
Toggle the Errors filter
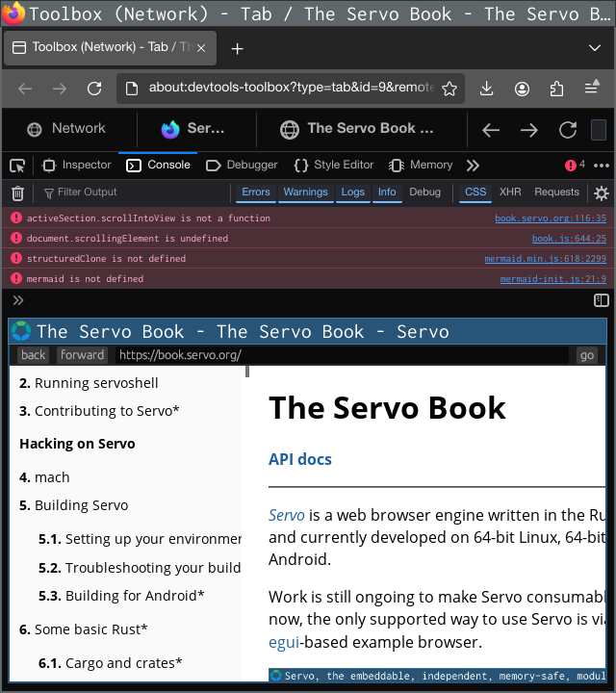pos(256,192)
